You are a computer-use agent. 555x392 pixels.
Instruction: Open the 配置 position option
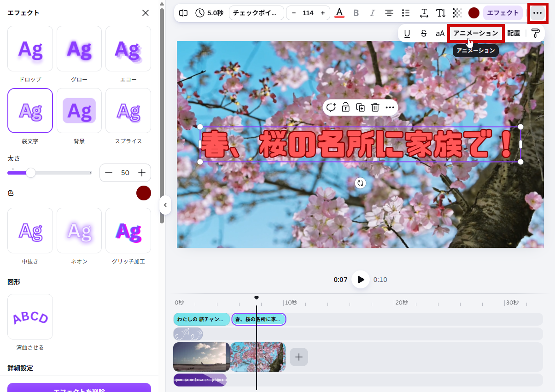pos(514,33)
